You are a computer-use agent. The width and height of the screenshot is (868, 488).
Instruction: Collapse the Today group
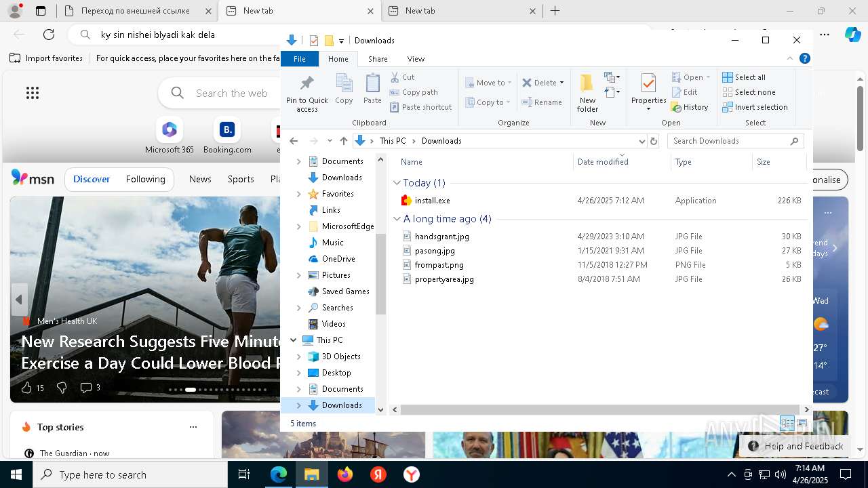(397, 183)
